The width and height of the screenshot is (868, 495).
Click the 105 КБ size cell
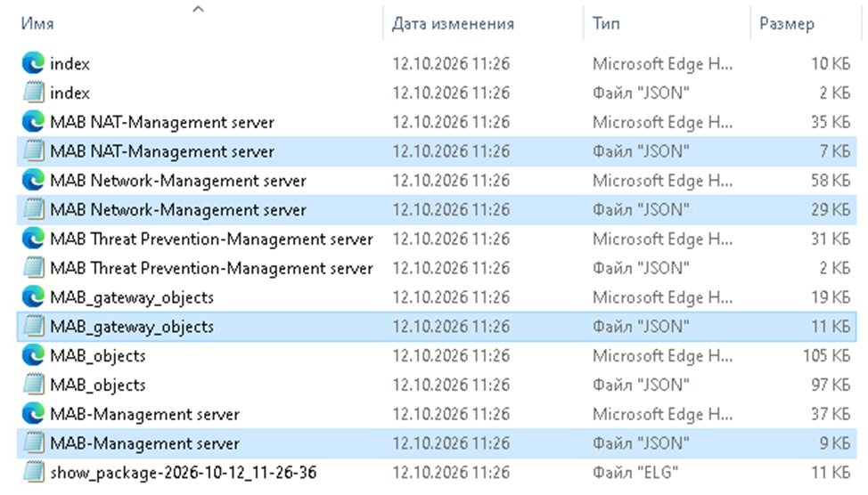coord(826,355)
